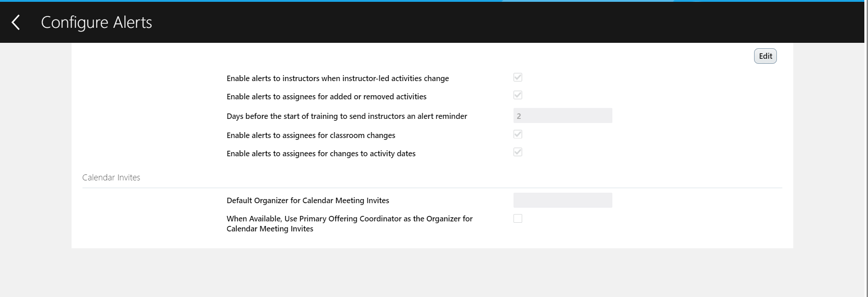Viewport: 868px width, 297px height.
Task: Toggle alerts to assignees for classroom changes
Action: [517, 134]
